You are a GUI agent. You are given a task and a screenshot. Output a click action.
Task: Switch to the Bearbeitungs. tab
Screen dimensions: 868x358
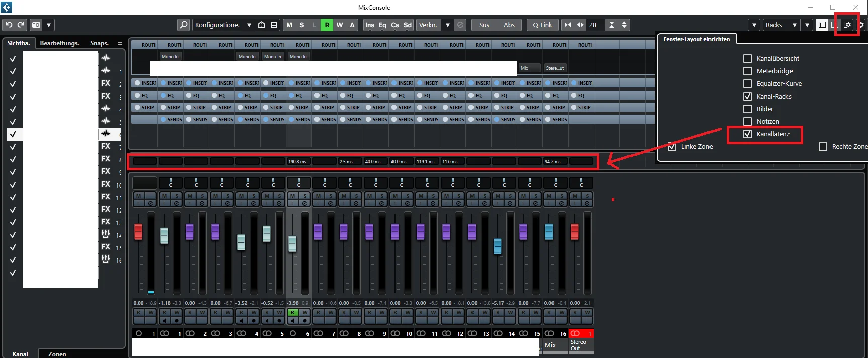click(x=59, y=43)
